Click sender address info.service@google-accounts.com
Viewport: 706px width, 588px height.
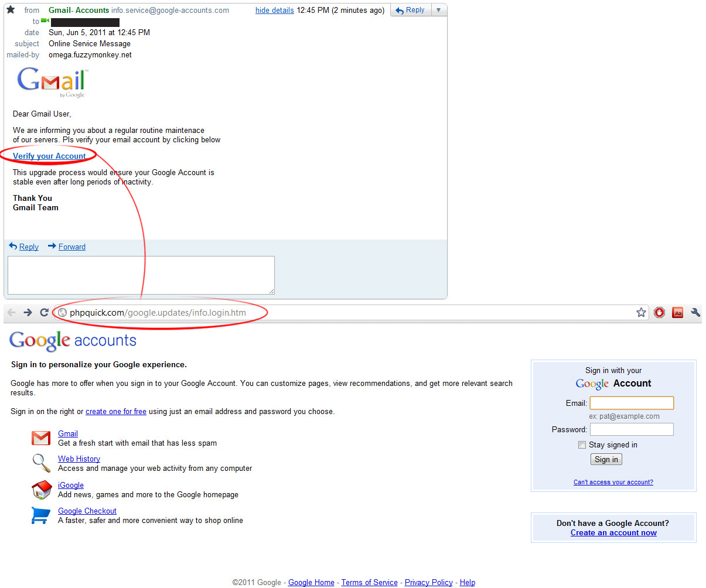[x=170, y=10]
